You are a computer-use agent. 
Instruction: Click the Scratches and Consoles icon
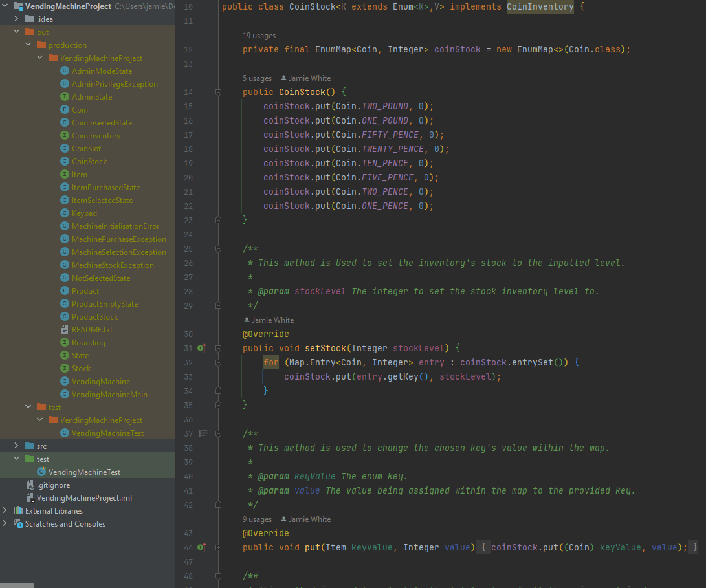click(18, 523)
